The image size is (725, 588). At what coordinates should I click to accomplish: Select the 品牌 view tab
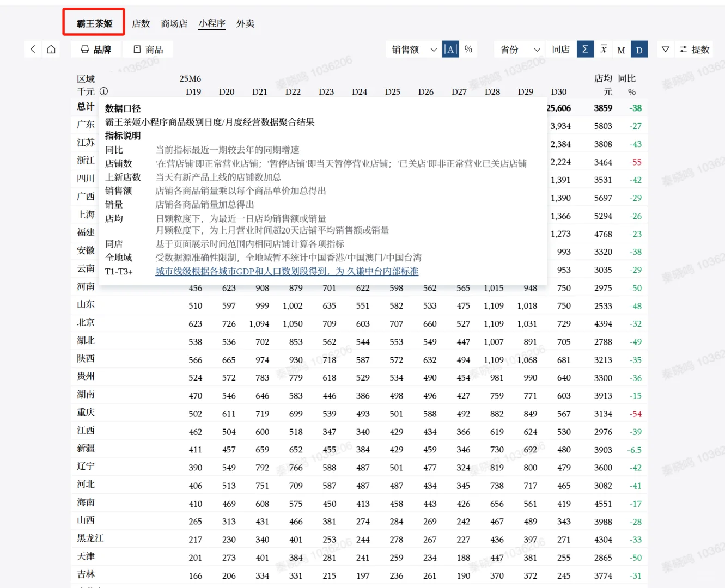tap(96, 50)
